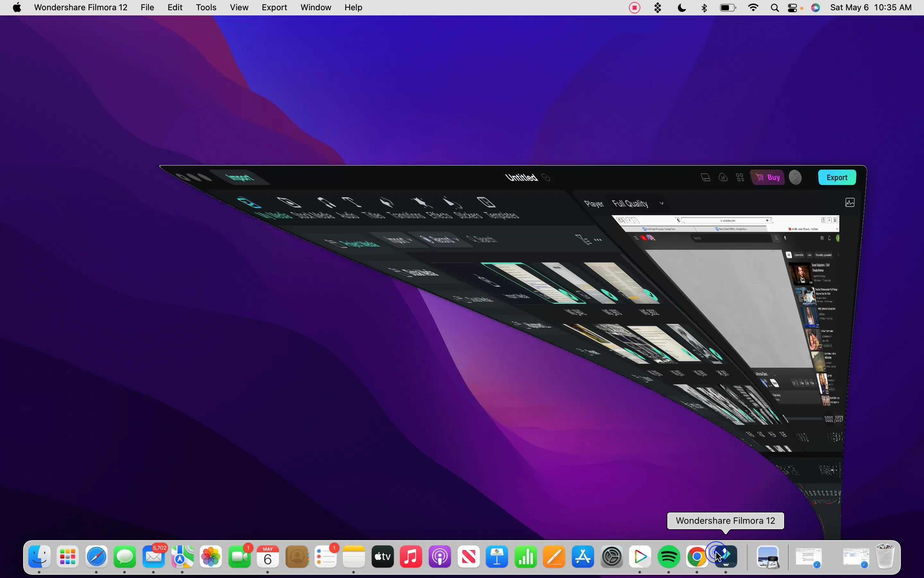Open Numbers from the Dock
The width and height of the screenshot is (924, 578).
[x=526, y=556]
